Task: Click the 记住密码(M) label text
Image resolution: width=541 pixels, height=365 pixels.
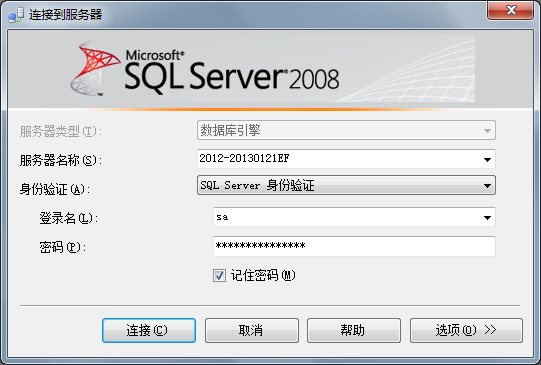Action: [263, 275]
